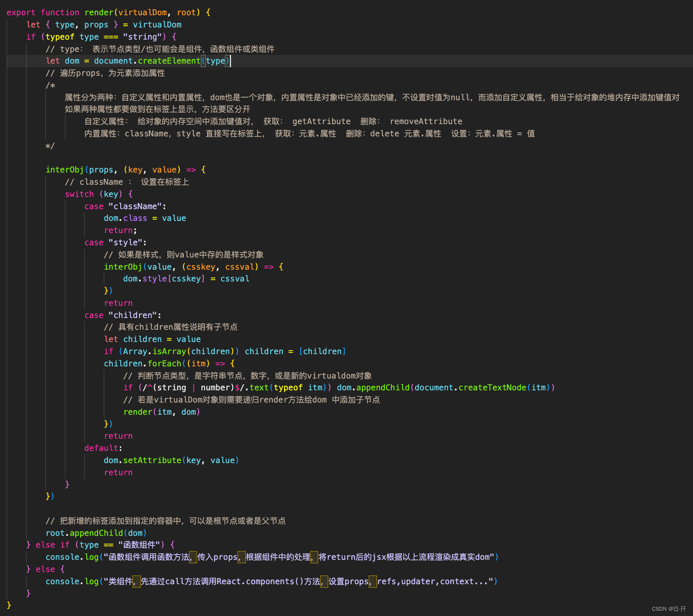Select the 'case "style":' line
693x616 pixels.
point(115,243)
